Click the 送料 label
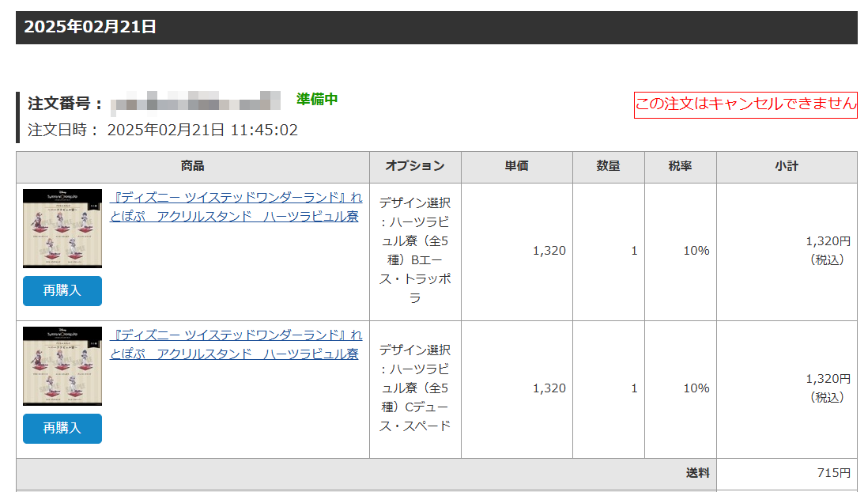868x492 pixels. pos(697,473)
